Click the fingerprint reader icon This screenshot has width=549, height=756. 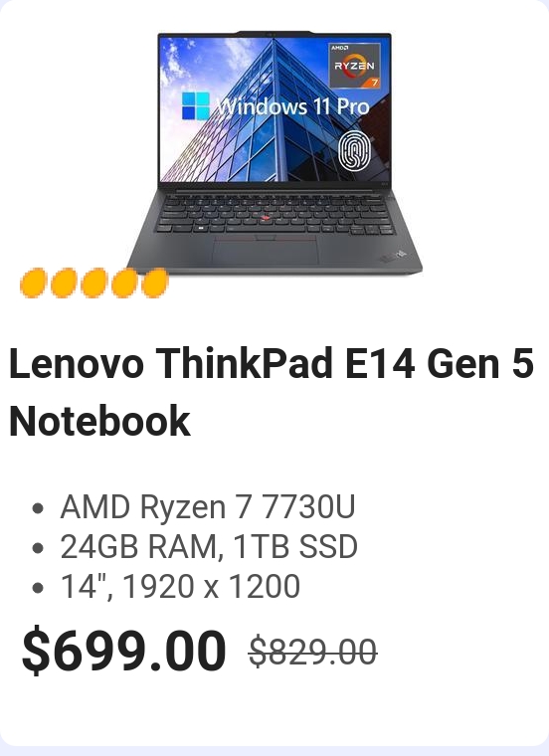[x=355, y=151]
